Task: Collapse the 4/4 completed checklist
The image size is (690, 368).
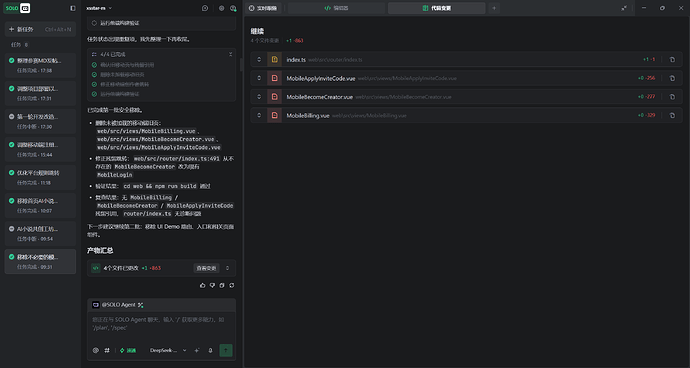Action: pyautogui.click(x=231, y=54)
